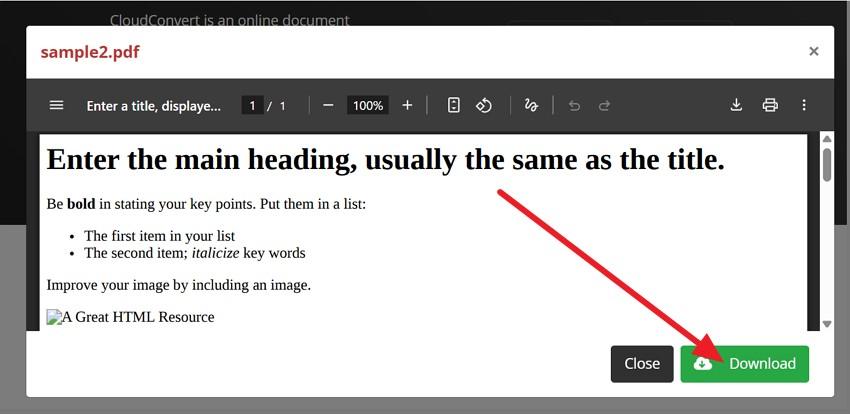Click the cloud icon on Download button
850x414 pixels.
(703, 364)
